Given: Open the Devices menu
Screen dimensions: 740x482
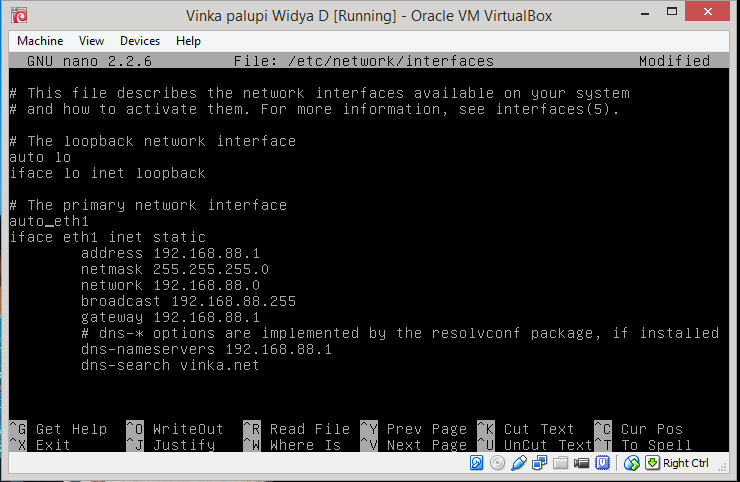Looking at the screenshot, I should pos(140,41).
